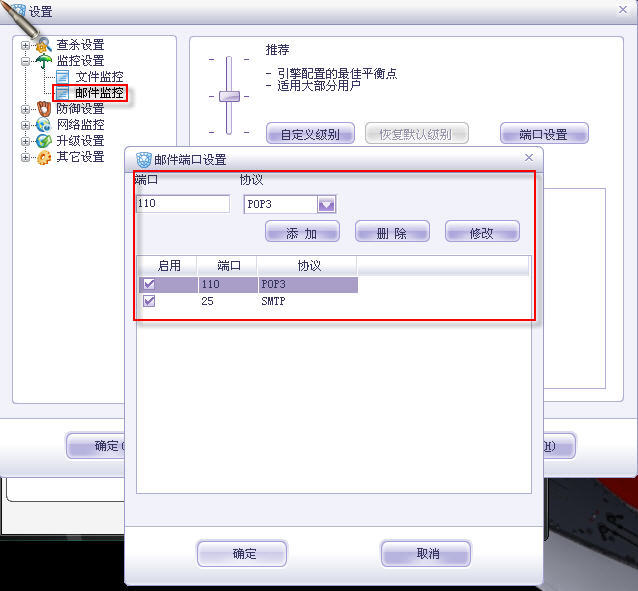This screenshot has width=638, height=591.
Task: Click into the 端口 input field
Action: click(183, 204)
